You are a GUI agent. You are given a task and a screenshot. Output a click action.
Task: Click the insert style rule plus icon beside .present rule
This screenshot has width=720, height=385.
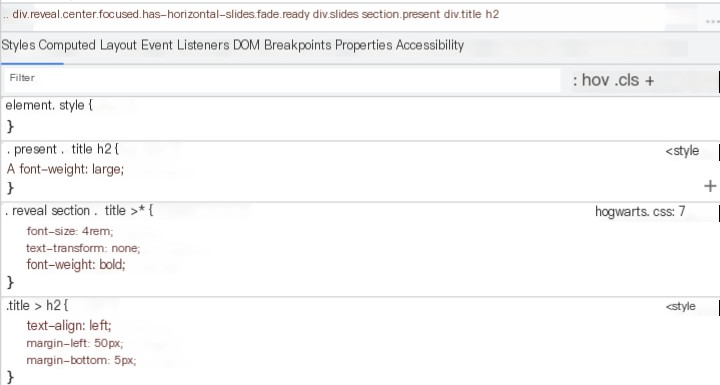click(710, 186)
